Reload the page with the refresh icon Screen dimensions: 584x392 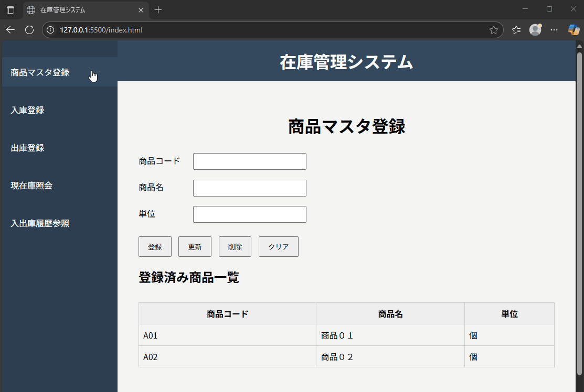[29, 30]
